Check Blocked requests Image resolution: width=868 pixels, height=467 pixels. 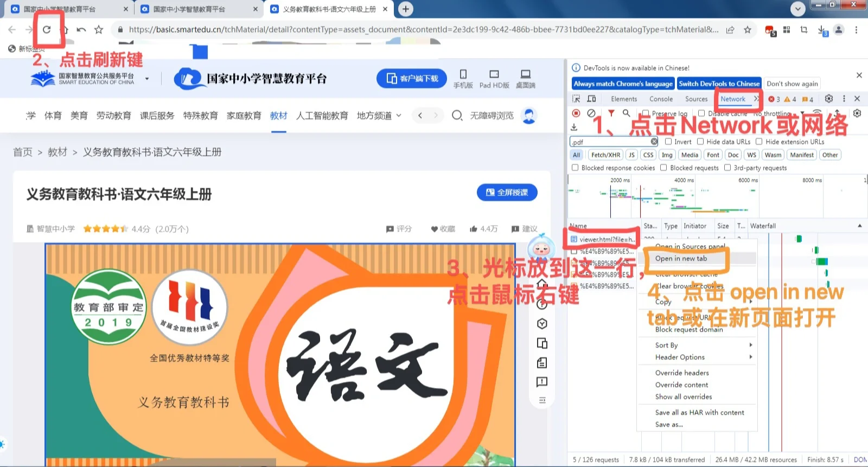(x=663, y=168)
